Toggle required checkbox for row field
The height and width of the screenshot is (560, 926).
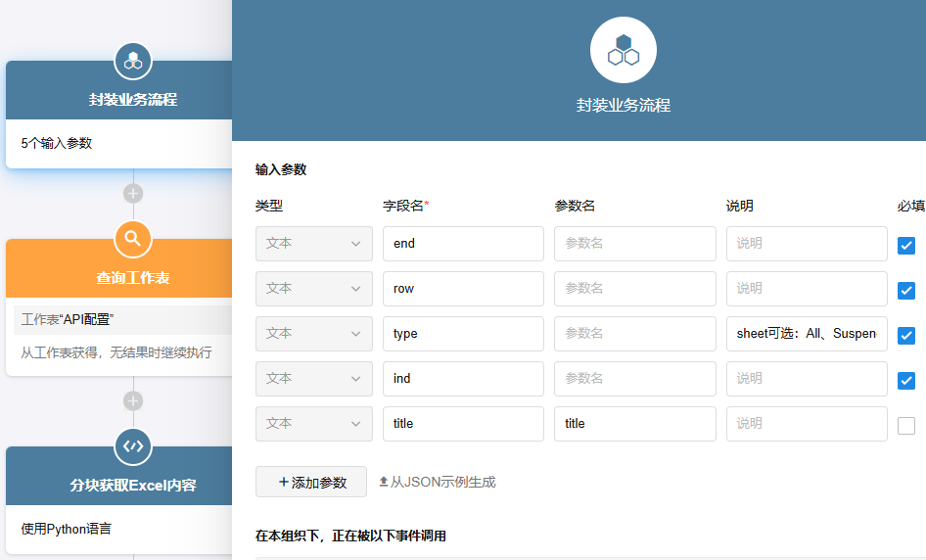[906, 290]
